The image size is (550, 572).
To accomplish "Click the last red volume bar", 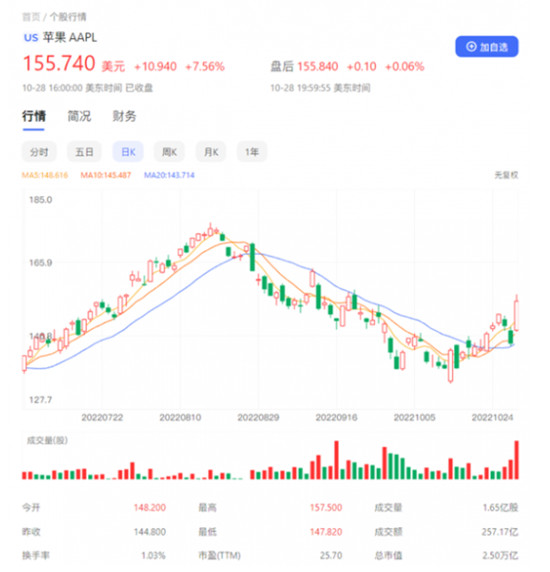I will 516,460.
